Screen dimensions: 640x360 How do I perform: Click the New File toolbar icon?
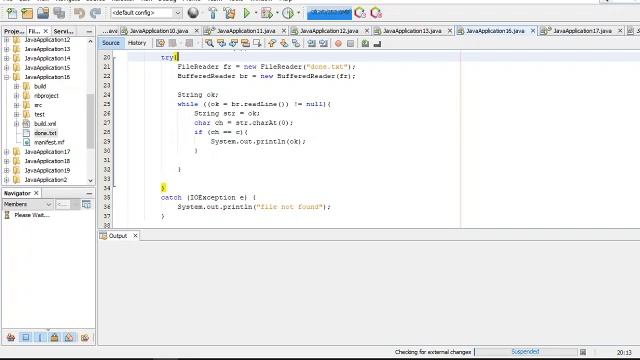(12, 13)
